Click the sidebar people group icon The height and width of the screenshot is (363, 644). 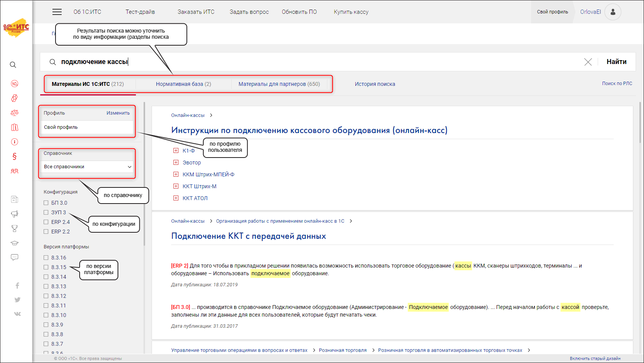point(15,171)
